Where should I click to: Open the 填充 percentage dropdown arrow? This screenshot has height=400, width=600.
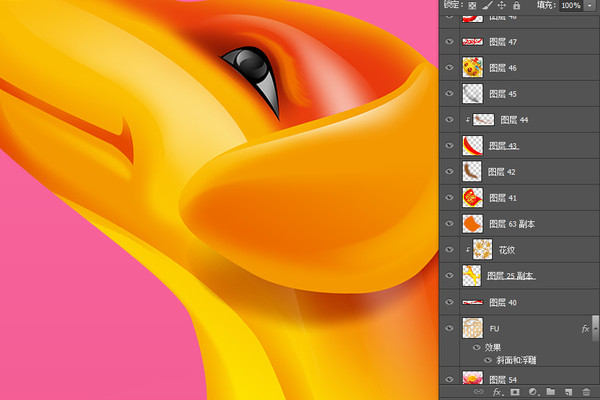(x=590, y=5)
